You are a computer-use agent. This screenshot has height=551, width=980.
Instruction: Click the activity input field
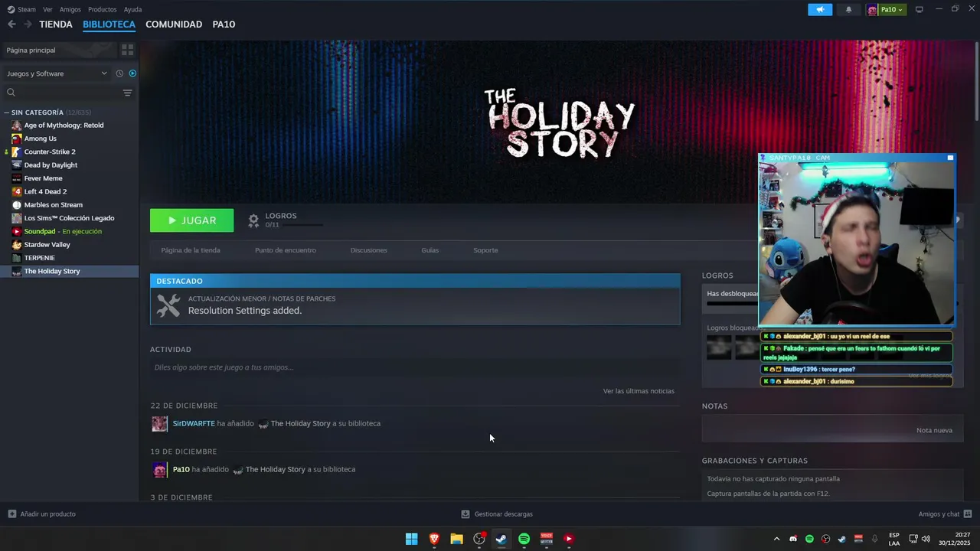coord(415,367)
